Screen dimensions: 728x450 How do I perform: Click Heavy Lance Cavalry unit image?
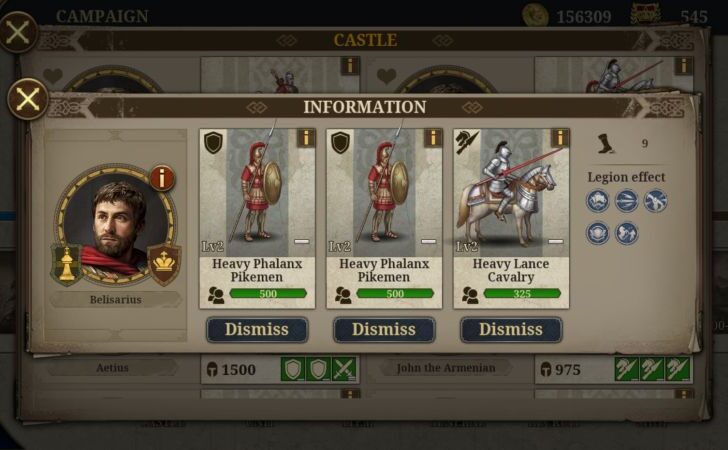pyautogui.click(x=511, y=193)
